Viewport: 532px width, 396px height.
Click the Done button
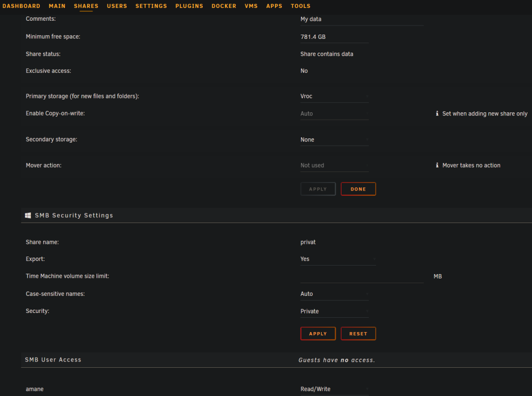[358, 189]
